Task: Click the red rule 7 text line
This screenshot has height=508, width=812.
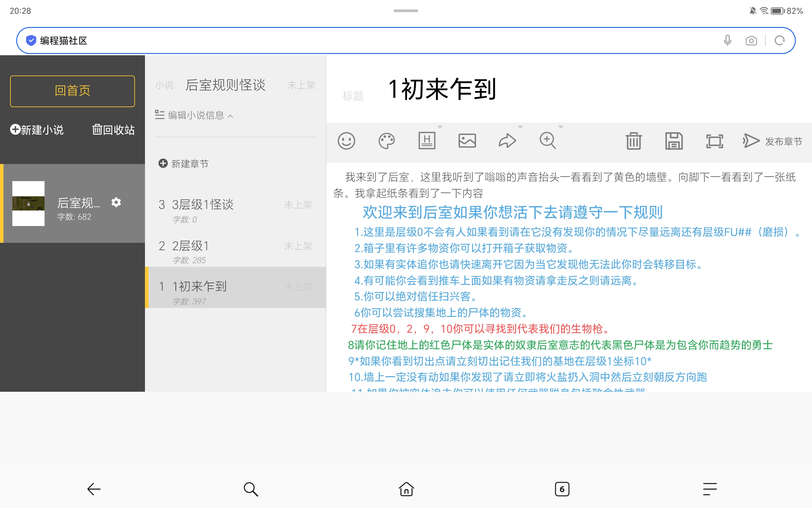Action: coord(480,329)
